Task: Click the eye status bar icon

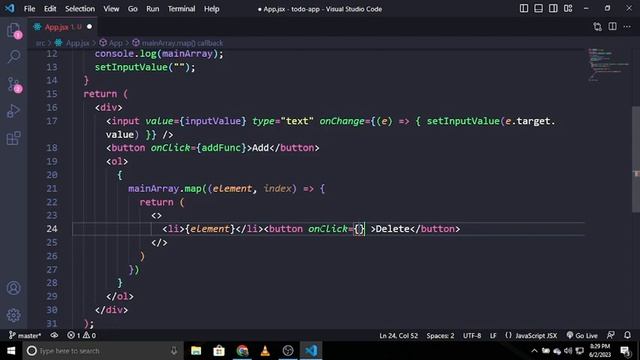Action: pos(54,336)
